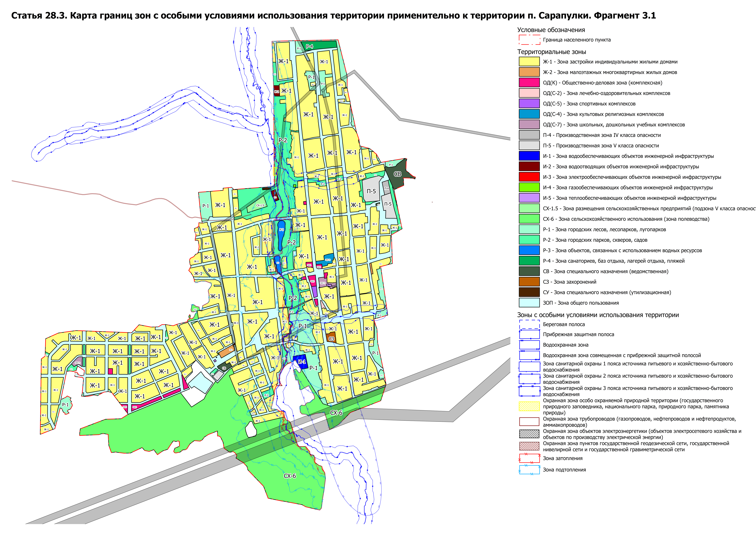The image size is (756, 535).
Task: Click the yellow hatched protected-territory legend symbol
Action: (x=529, y=406)
